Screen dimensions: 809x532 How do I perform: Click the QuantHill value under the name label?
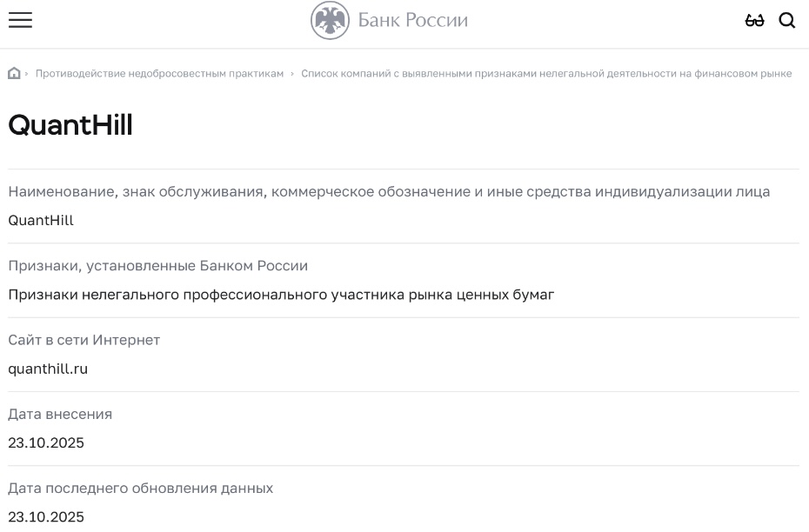41,220
